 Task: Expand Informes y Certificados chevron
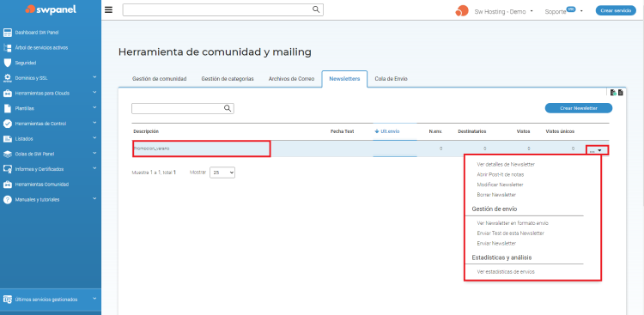pos(94,168)
